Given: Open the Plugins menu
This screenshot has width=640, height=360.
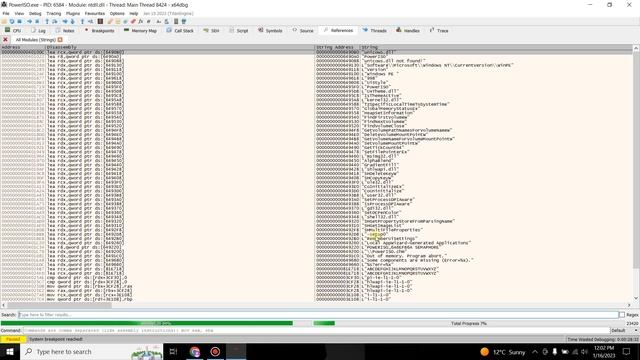Looking at the screenshot, I should click(x=73, y=13).
